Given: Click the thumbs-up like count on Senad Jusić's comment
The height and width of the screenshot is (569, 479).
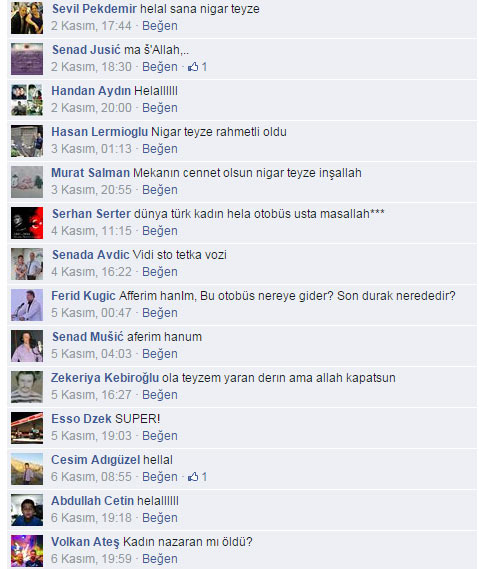Looking at the screenshot, I should point(197,67).
